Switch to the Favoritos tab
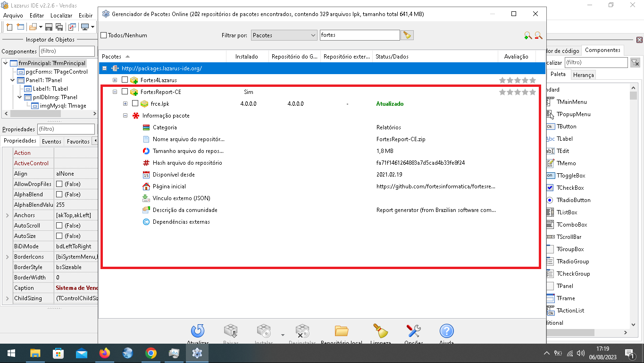Viewport: 644px width, 363px height. [78, 142]
